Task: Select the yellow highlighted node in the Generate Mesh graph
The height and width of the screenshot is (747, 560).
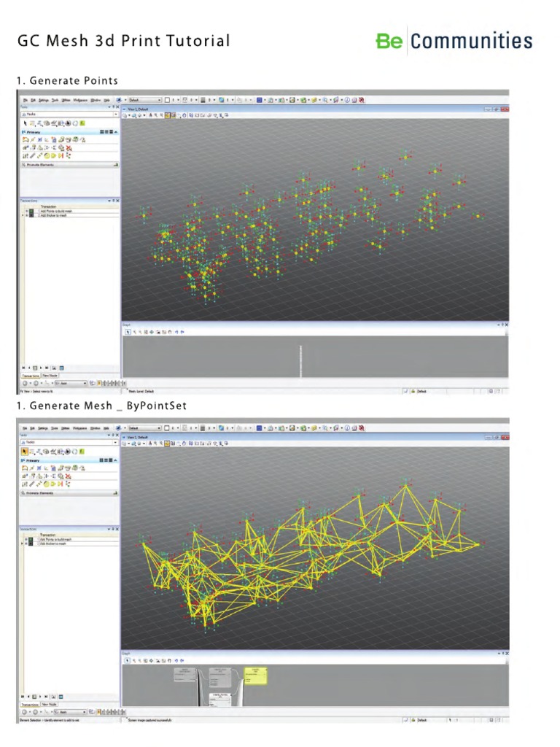Action: click(x=256, y=675)
